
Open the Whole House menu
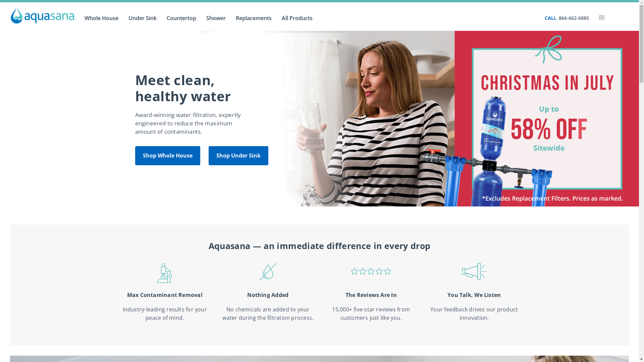pos(101,18)
